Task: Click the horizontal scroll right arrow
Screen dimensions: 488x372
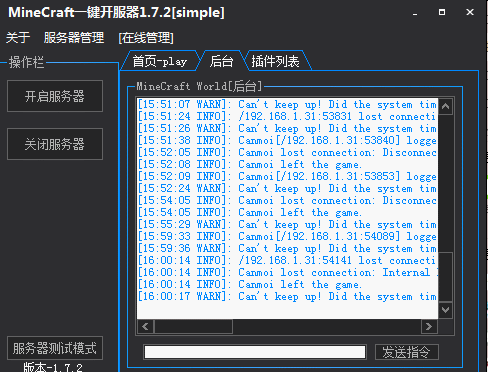Action: tap(429, 326)
